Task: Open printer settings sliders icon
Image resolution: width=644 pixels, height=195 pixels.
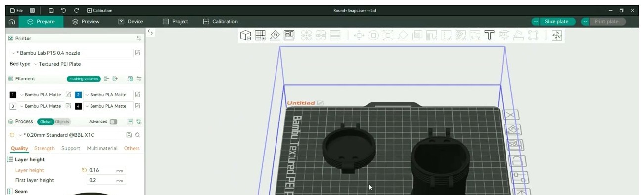Action: (139, 38)
